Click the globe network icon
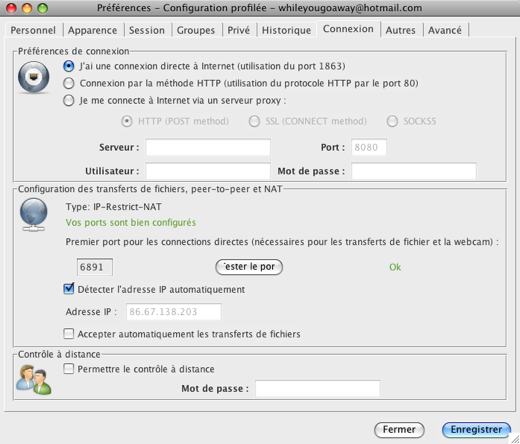Image resolution: width=520 pixels, height=444 pixels. tap(33, 215)
